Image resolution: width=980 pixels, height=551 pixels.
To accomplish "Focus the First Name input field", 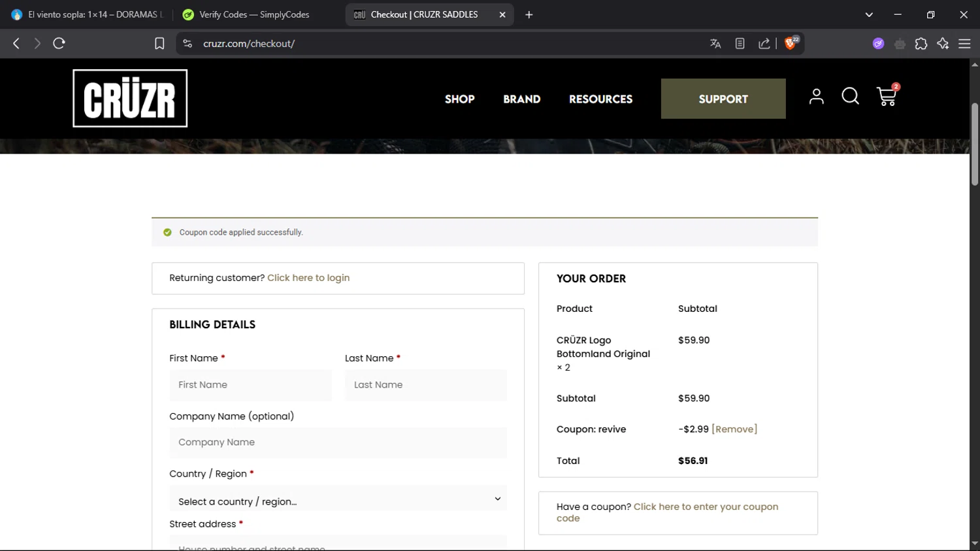I will pos(250,385).
